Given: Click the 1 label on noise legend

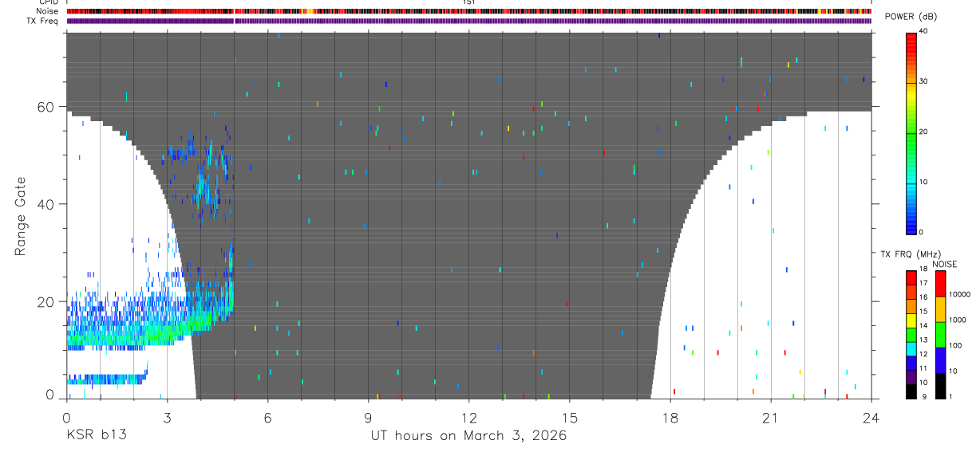Looking at the screenshot, I should pos(950,396).
